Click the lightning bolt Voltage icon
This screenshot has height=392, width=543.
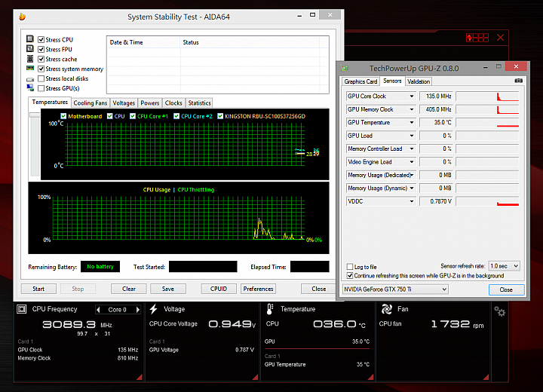[153, 309]
